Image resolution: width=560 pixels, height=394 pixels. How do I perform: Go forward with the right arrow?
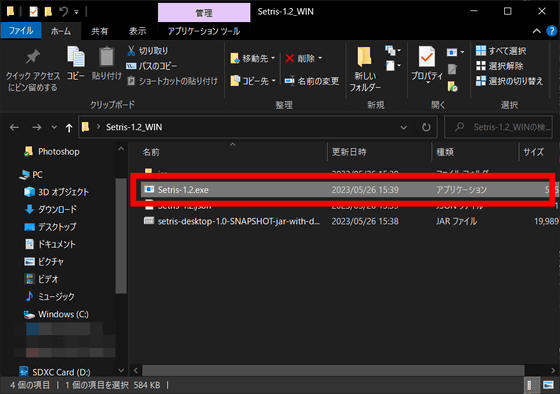[x=36, y=127]
